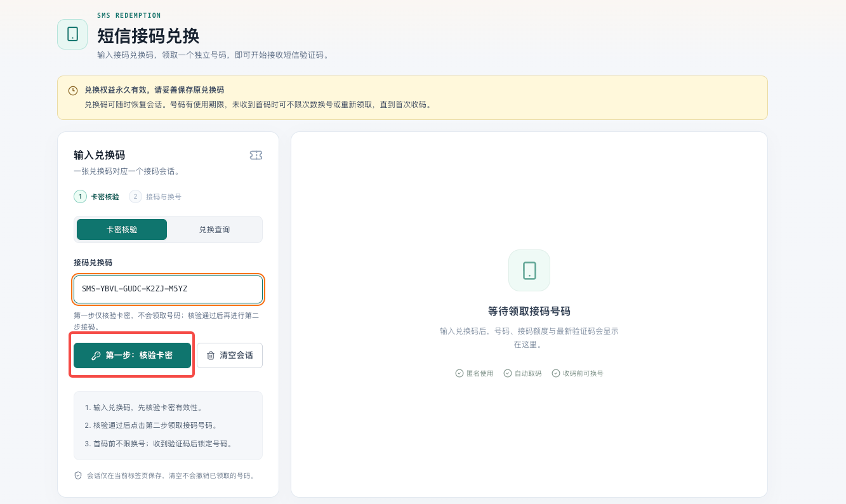
Task: Click the 清空会话 button
Action: (x=230, y=355)
